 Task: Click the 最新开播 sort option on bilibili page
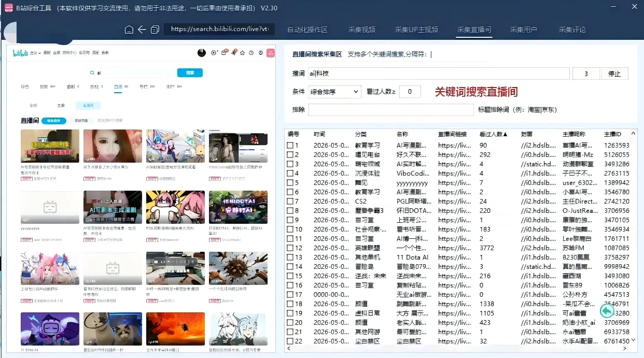pyautogui.click(x=81, y=121)
